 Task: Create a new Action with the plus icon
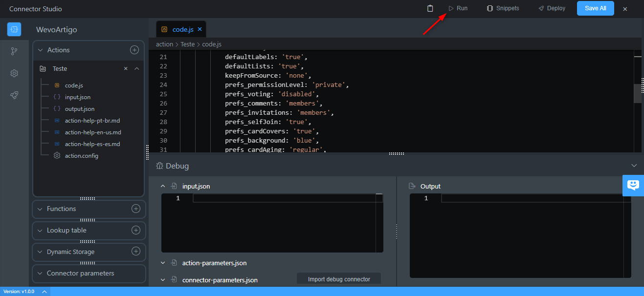coord(134,50)
